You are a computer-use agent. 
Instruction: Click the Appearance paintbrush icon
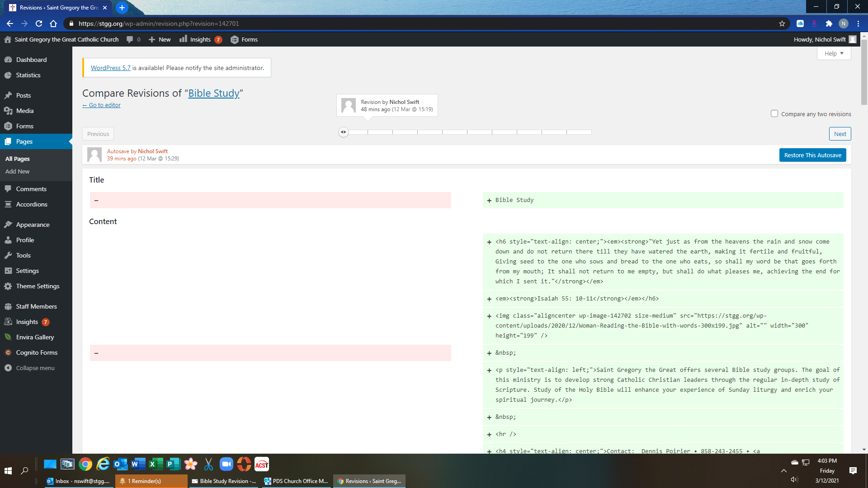(x=8, y=225)
